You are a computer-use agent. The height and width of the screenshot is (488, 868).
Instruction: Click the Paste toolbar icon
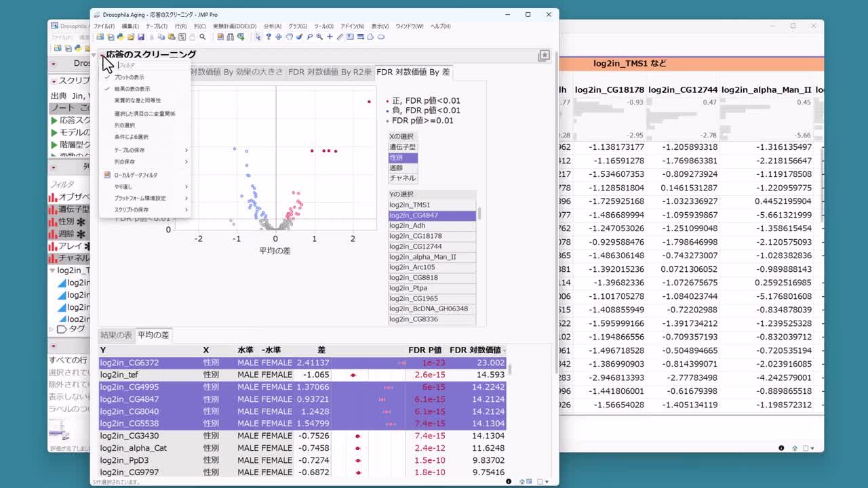pos(171,37)
